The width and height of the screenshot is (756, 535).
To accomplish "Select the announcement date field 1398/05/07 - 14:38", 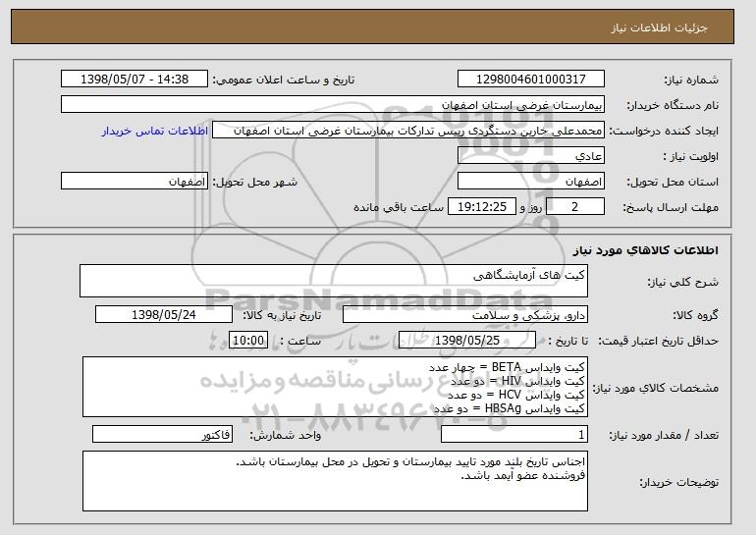I will pyautogui.click(x=135, y=80).
